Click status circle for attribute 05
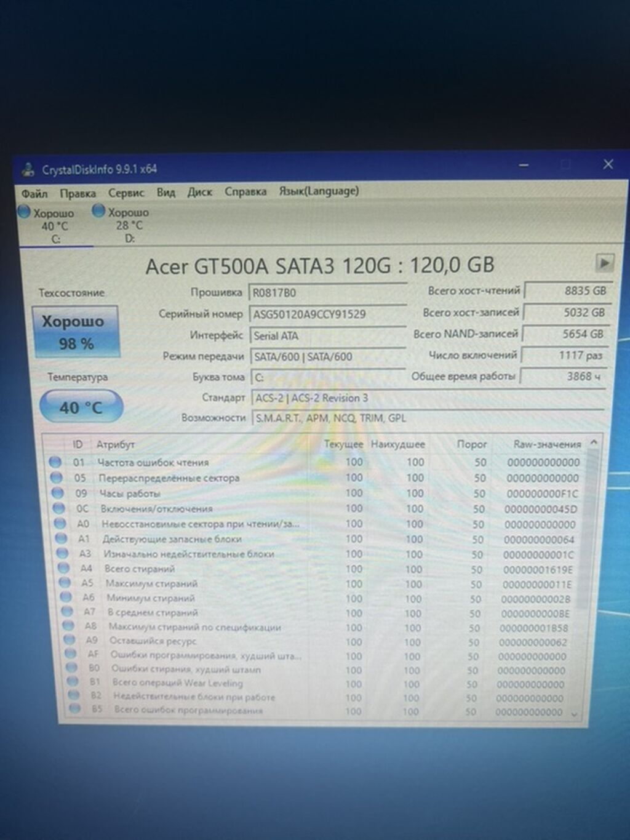Image resolution: width=630 pixels, height=840 pixels. [57, 477]
